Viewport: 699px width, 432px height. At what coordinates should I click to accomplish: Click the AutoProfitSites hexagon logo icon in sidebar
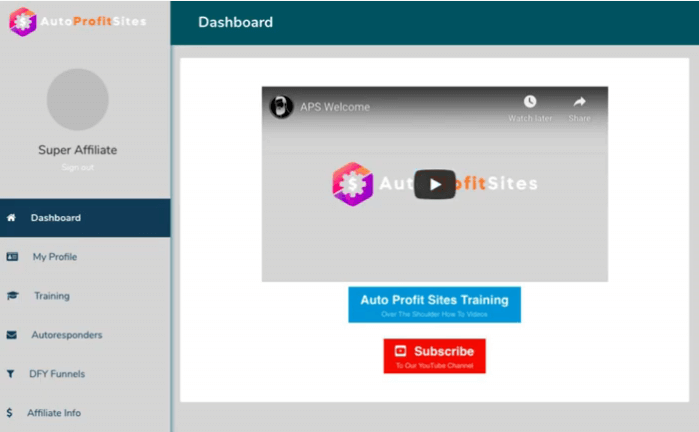point(23,21)
